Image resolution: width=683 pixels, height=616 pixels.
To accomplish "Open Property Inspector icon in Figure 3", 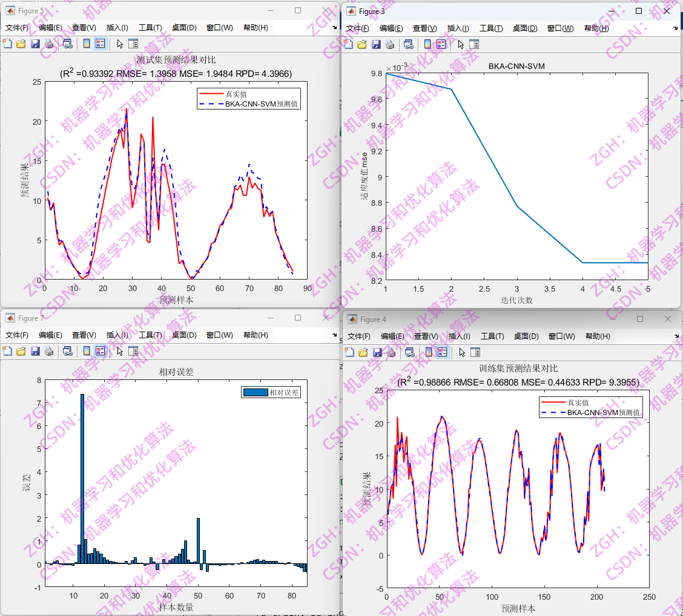I will click(x=474, y=44).
